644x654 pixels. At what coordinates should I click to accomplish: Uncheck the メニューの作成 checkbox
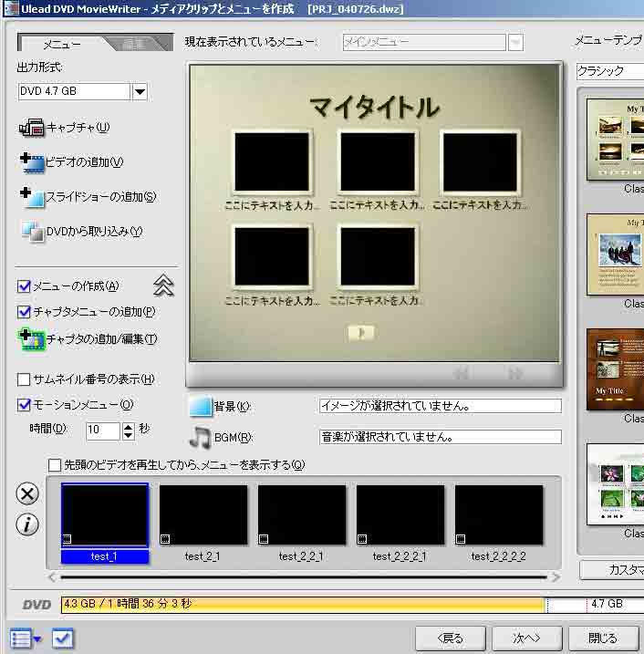click(25, 286)
